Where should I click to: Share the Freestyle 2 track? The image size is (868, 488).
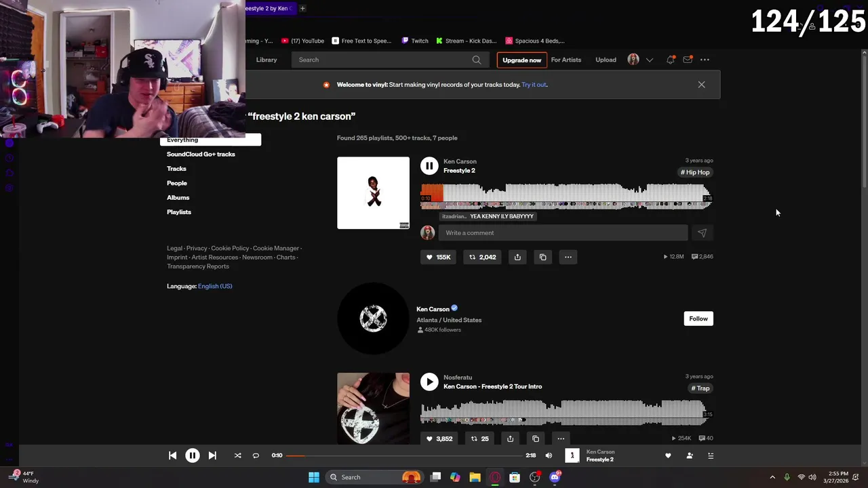click(x=517, y=257)
